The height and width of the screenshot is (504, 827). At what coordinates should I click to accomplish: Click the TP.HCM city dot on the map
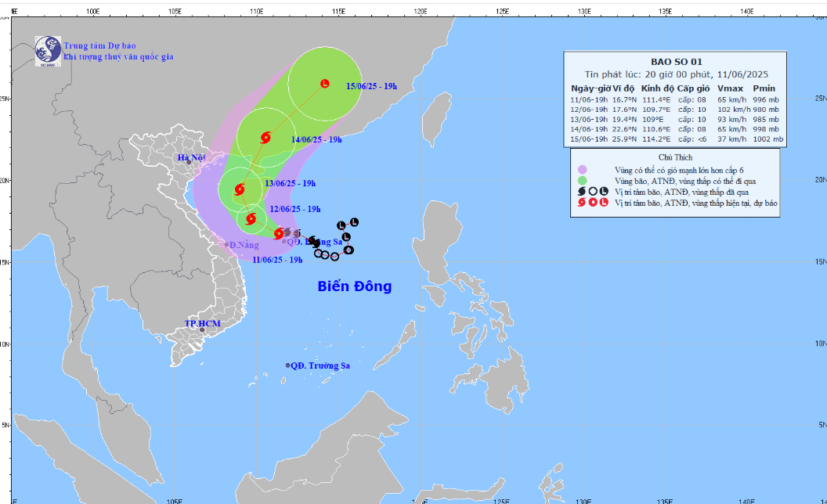(202, 330)
